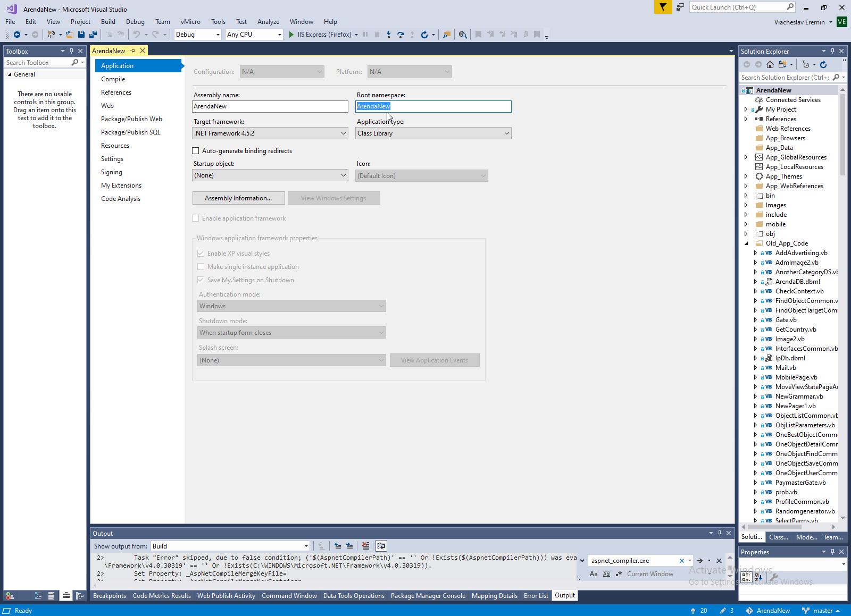Screen dimensions: 851x616
Task: Start debugging with the green play icon
Action: [x=291, y=35]
